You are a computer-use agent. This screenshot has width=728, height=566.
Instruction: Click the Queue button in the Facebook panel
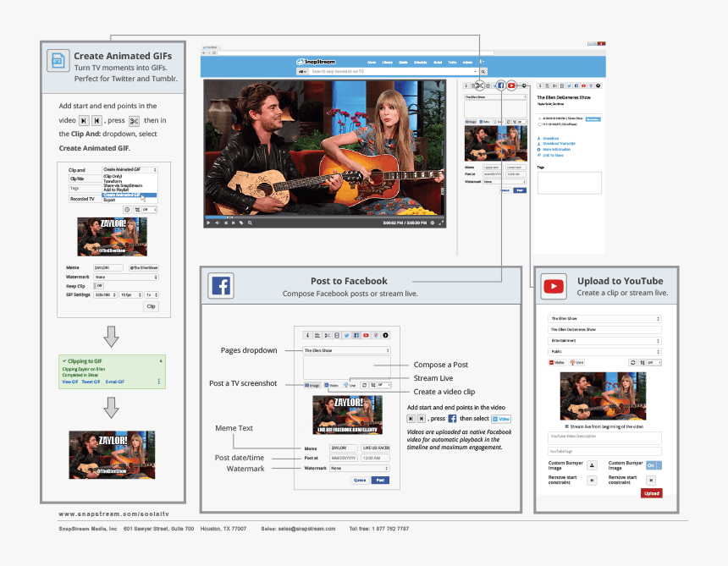(360, 481)
